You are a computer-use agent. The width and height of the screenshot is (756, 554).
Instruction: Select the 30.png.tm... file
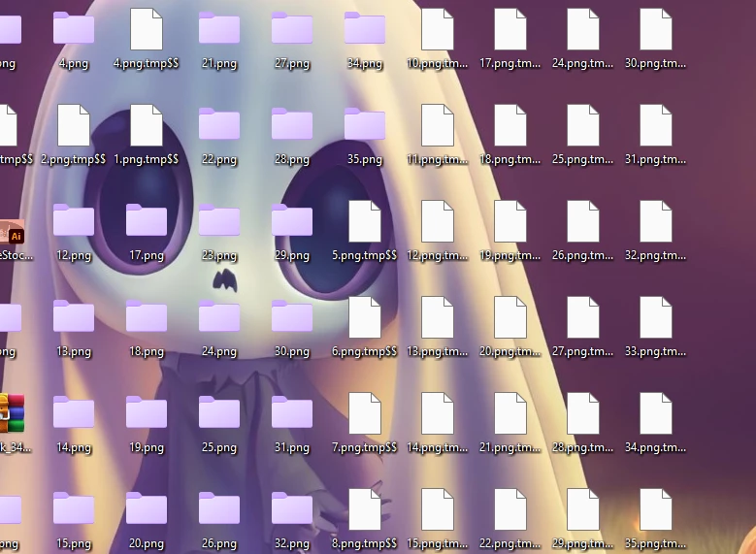[x=656, y=29]
